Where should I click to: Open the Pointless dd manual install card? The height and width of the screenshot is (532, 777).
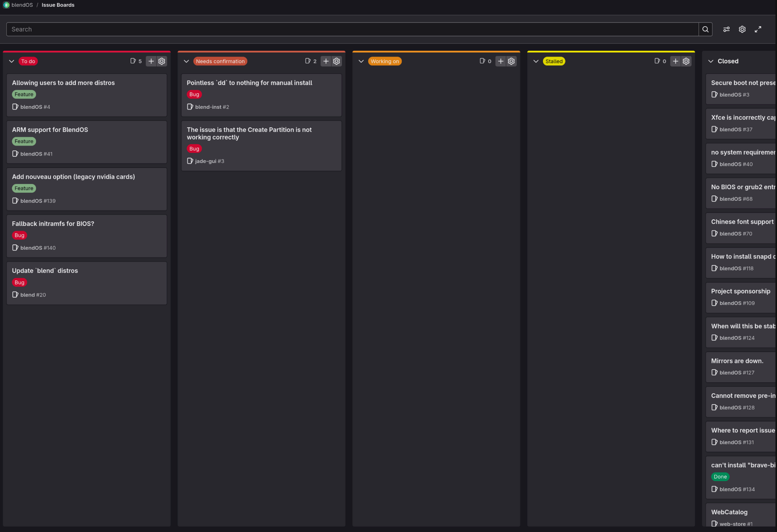[249, 82]
